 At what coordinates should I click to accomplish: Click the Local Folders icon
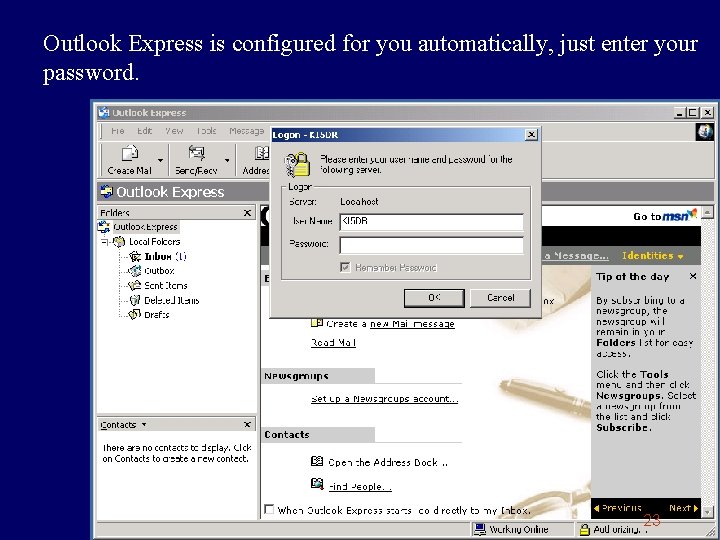coord(119,242)
